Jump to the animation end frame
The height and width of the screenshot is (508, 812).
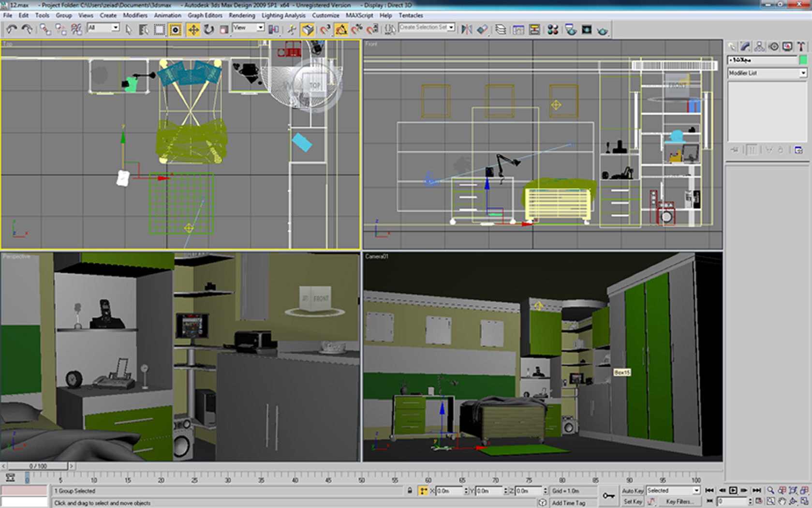(x=757, y=491)
